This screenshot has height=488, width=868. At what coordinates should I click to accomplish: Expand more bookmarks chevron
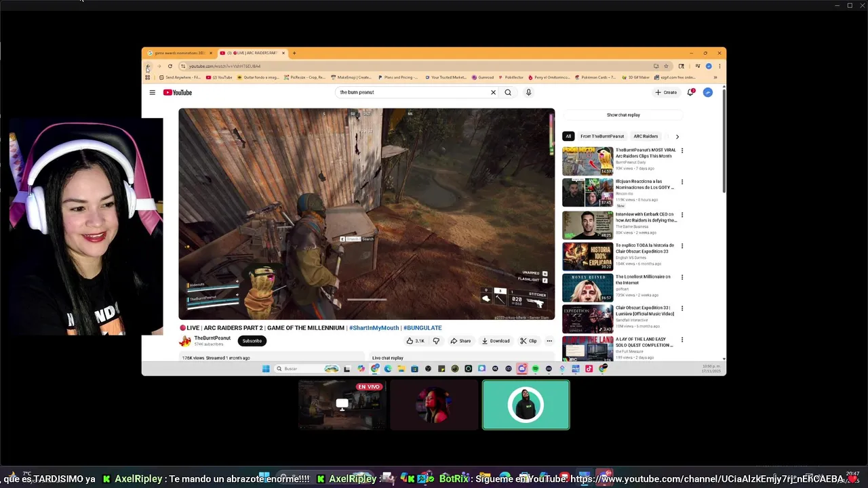point(715,77)
